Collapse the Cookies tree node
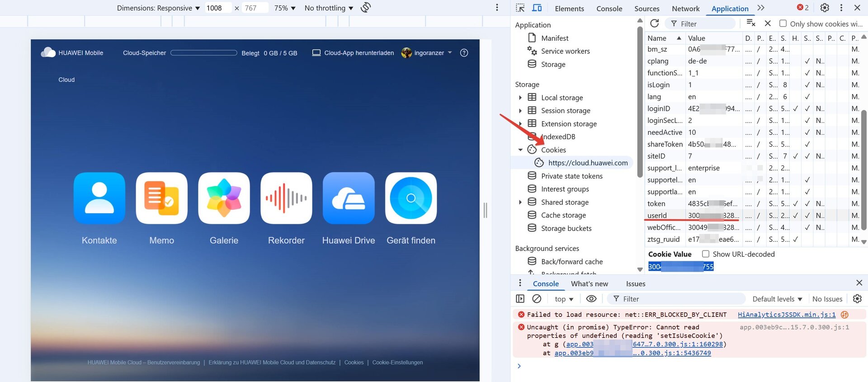 click(520, 150)
